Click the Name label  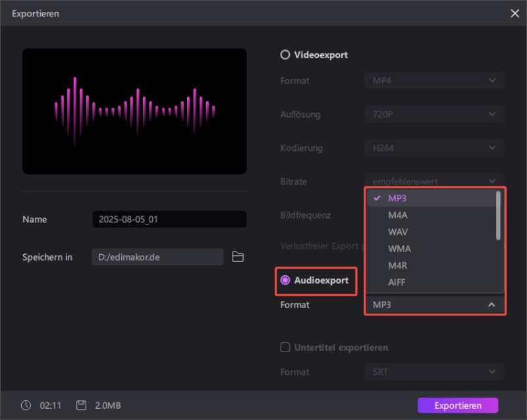coord(35,219)
